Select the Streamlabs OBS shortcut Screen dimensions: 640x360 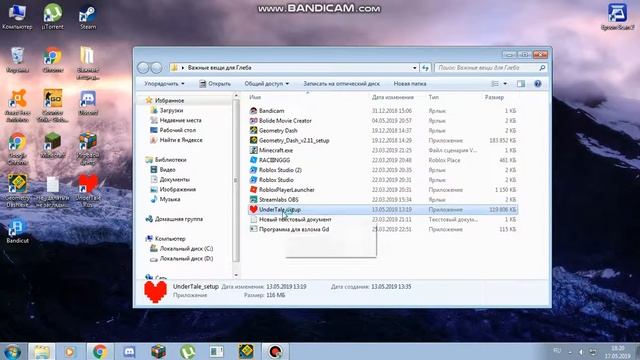coord(278,199)
